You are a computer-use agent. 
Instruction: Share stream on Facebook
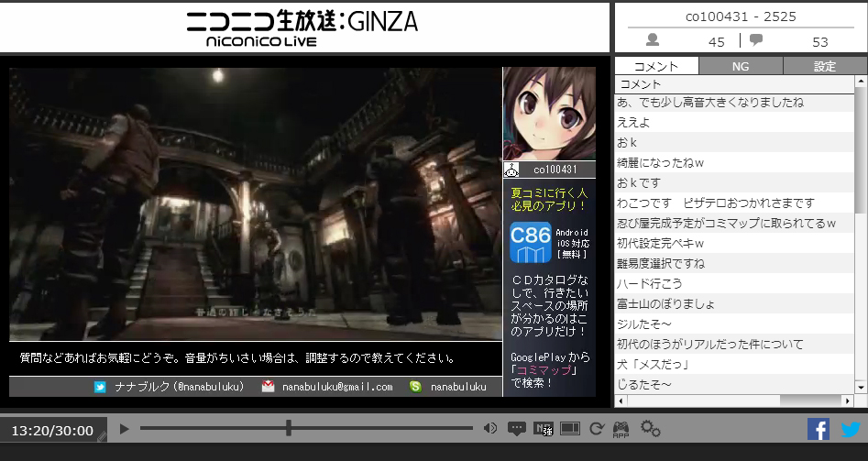[x=819, y=429]
